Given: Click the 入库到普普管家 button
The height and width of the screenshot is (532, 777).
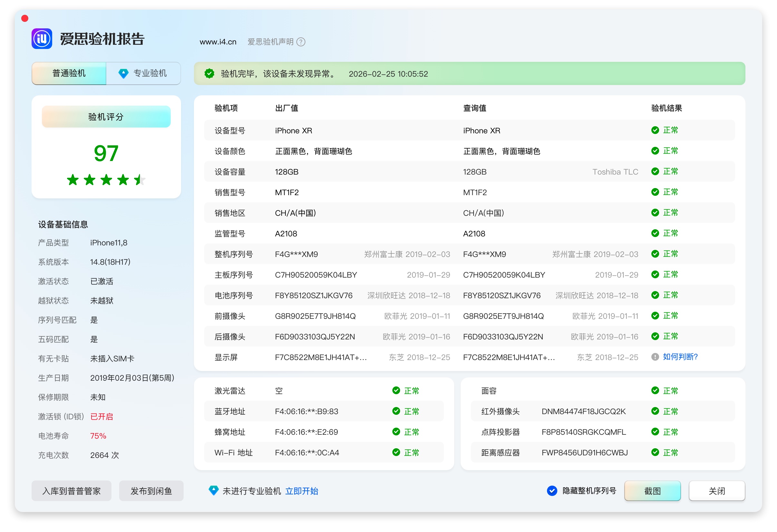Looking at the screenshot, I should point(72,490).
